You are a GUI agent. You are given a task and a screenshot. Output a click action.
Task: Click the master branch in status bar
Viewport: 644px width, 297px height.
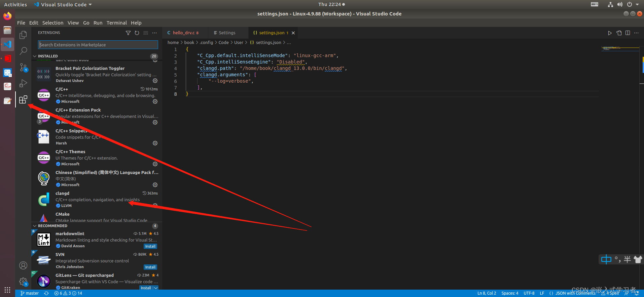[x=30, y=293]
